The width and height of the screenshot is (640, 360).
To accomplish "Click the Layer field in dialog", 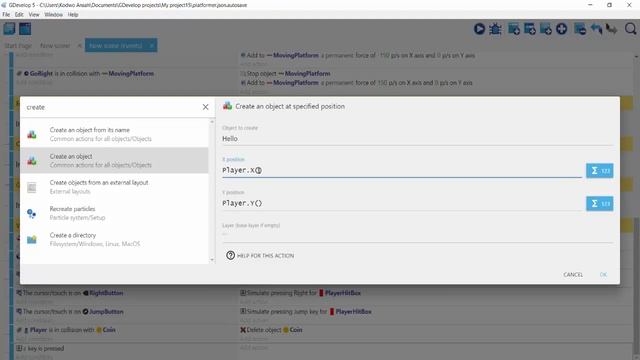I will [x=417, y=235].
